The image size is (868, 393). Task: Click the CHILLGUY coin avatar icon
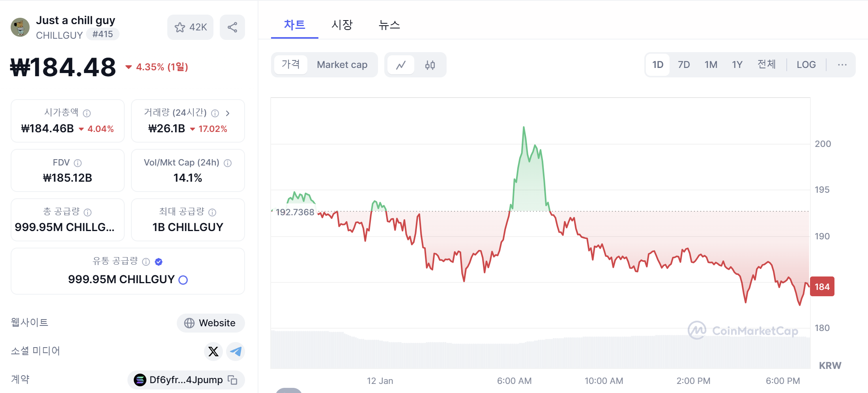pos(20,27)
